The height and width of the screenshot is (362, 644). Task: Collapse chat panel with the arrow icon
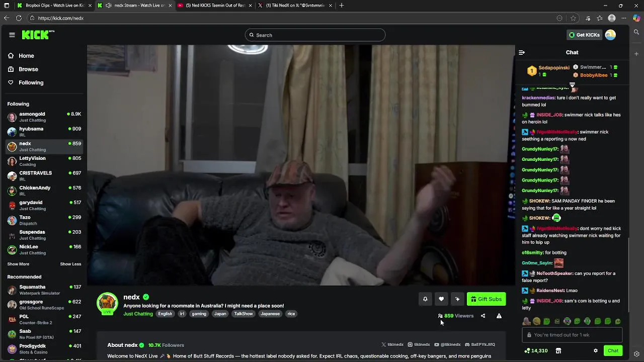tap(522, 52)
